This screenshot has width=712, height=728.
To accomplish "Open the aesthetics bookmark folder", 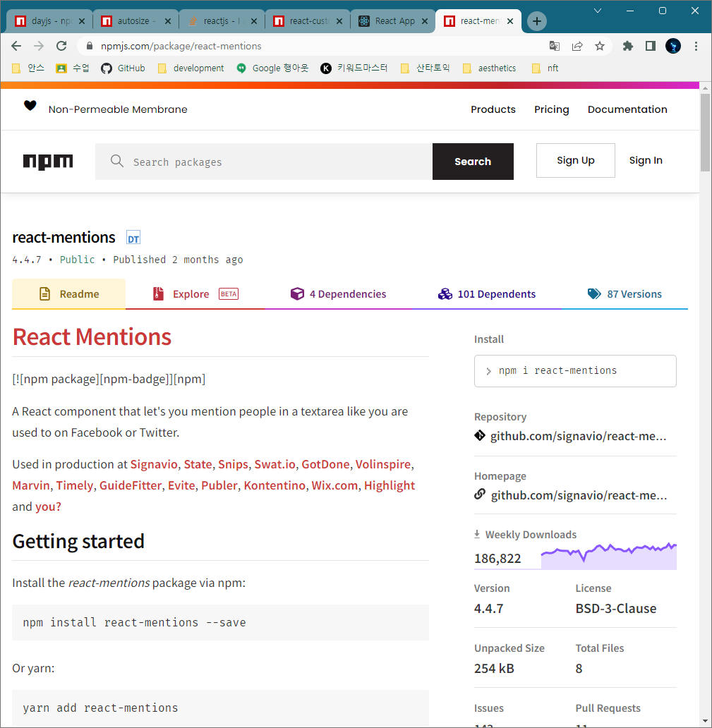I will pos(490,68).
